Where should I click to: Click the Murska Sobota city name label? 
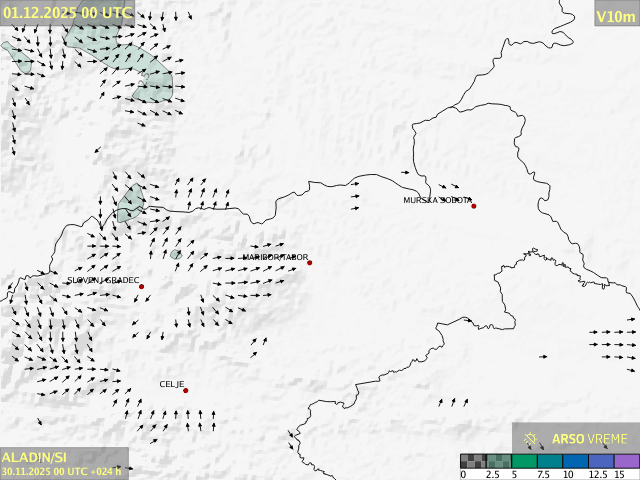coord(437,200)
